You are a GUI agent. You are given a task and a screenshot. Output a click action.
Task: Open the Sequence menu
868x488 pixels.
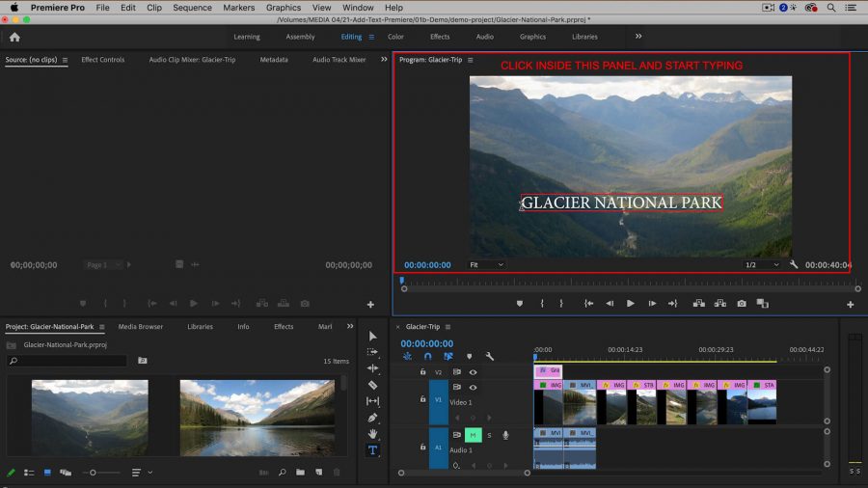coord(192,8)
